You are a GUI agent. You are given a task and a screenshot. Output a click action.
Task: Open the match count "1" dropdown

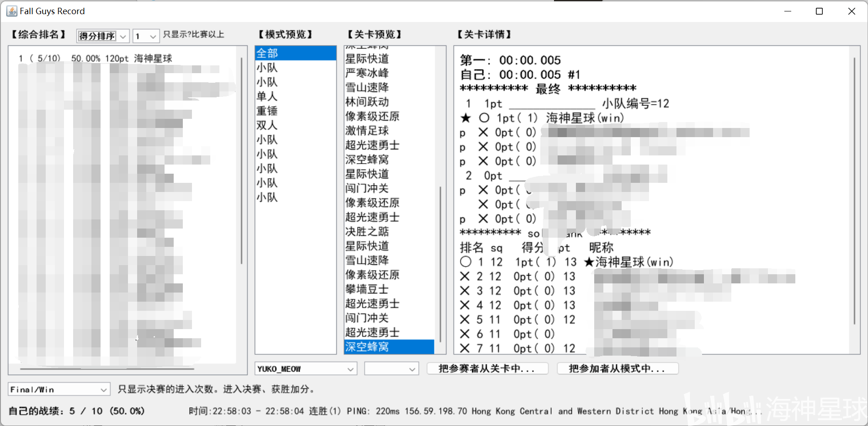click(x=146, y=36)
